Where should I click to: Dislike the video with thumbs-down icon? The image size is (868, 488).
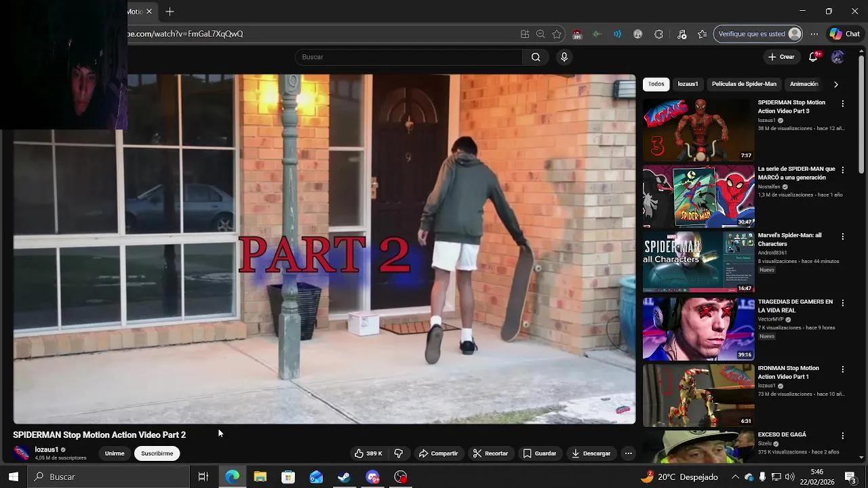[399, 453]
